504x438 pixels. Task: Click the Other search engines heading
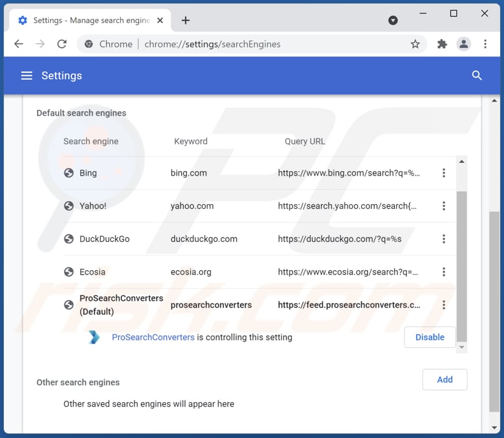(x=78, y=382)
